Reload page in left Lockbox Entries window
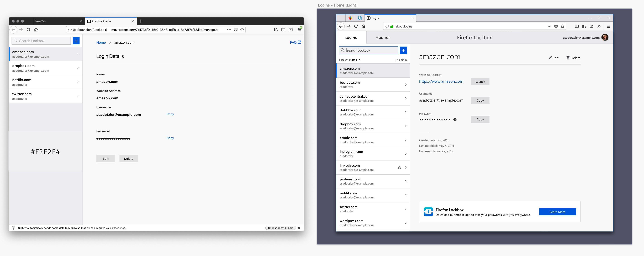The width and height of the screenshot is (644, 256). [29, 30]
